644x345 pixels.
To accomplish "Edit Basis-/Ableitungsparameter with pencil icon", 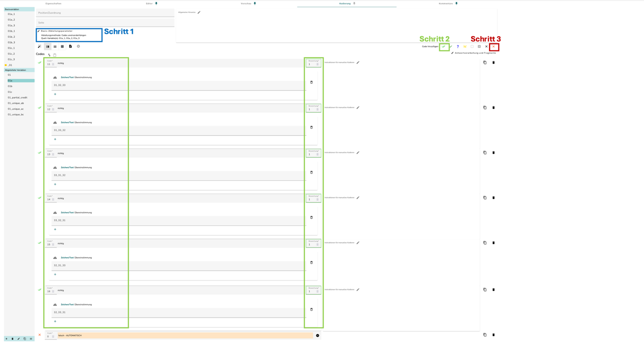I will 39,31.
